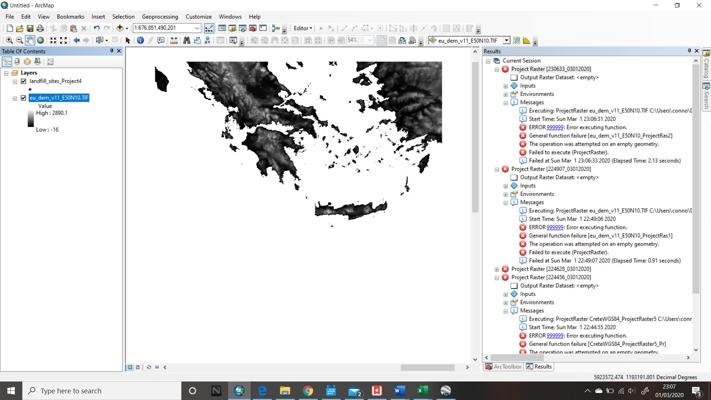Select the Pan hand tool

(x=30, y=40)
